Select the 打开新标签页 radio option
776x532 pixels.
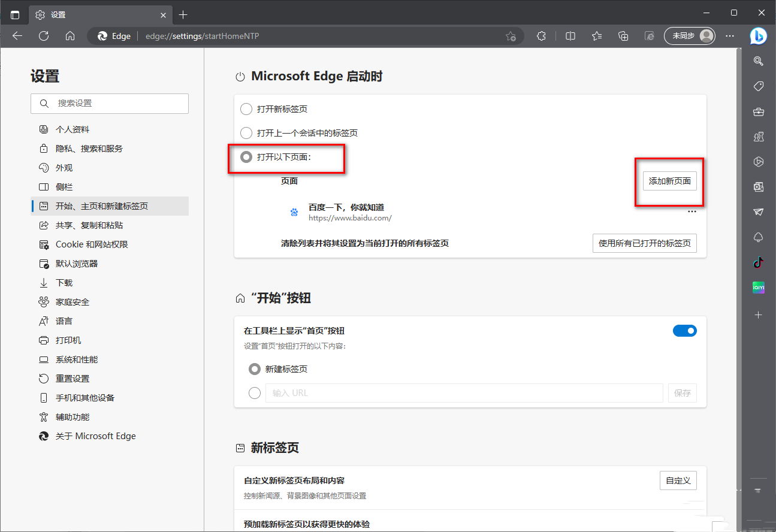coord(246,109)
